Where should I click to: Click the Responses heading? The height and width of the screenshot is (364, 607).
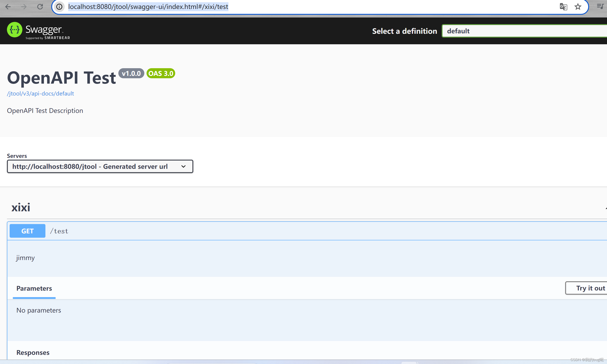pos(33,352)
